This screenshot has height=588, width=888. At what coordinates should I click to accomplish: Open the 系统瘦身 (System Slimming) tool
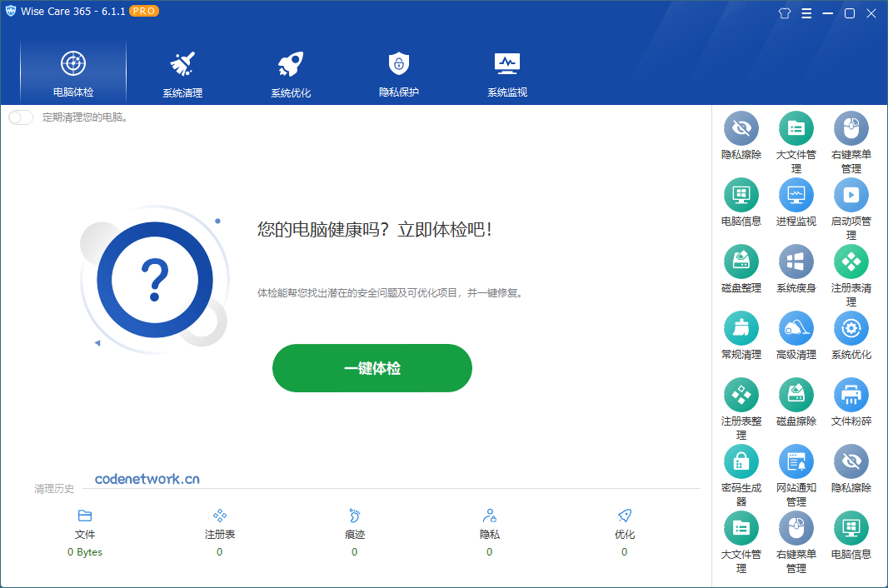[x=796, y=262]
